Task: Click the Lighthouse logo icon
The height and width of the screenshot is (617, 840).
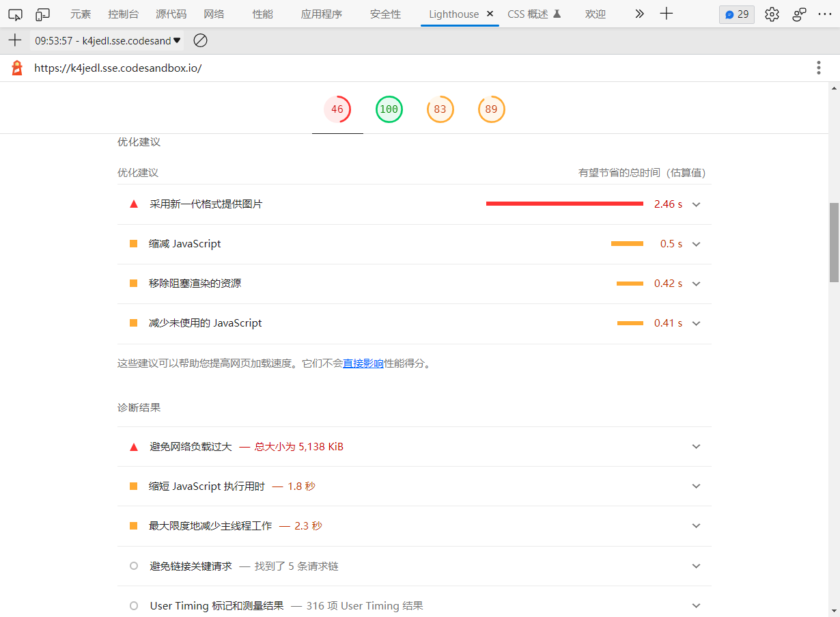Action: 17,68
